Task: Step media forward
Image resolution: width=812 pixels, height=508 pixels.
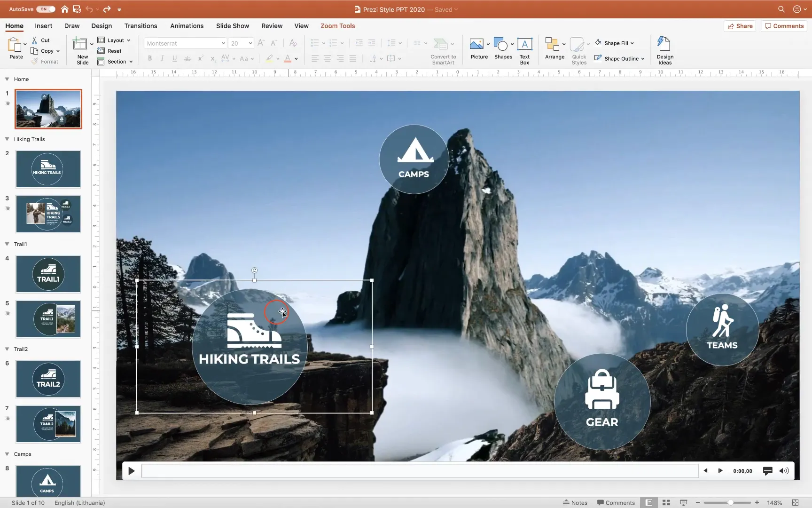Action: [720, 471]
